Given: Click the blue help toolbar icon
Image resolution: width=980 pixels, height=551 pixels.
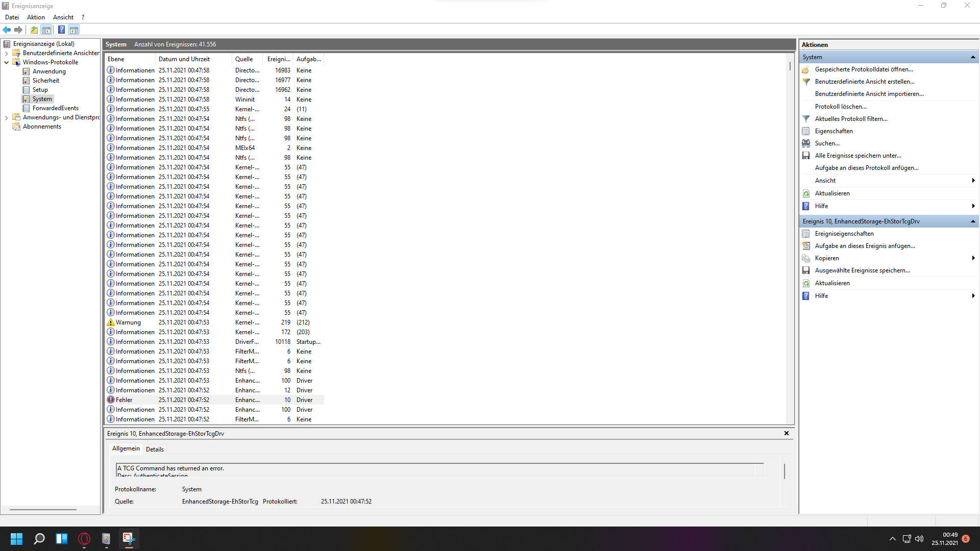Looking at the screenshot, I should pyautogui.click(x=61, y=30).
